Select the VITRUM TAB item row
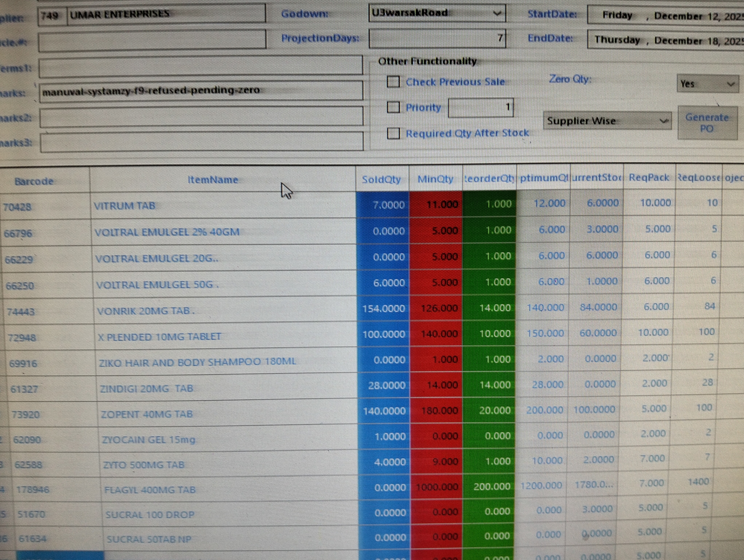 (x=124, y=206)
